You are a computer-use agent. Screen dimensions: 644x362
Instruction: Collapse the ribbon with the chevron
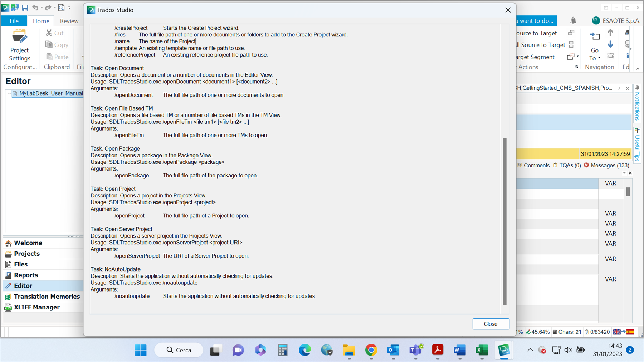638,68
